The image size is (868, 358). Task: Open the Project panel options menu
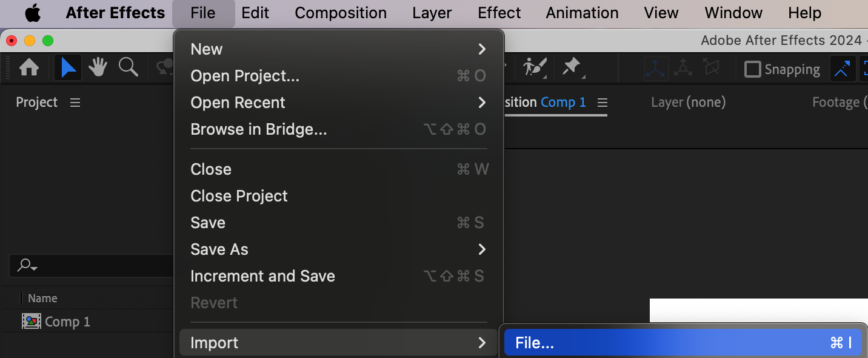(x=75, y=103)
